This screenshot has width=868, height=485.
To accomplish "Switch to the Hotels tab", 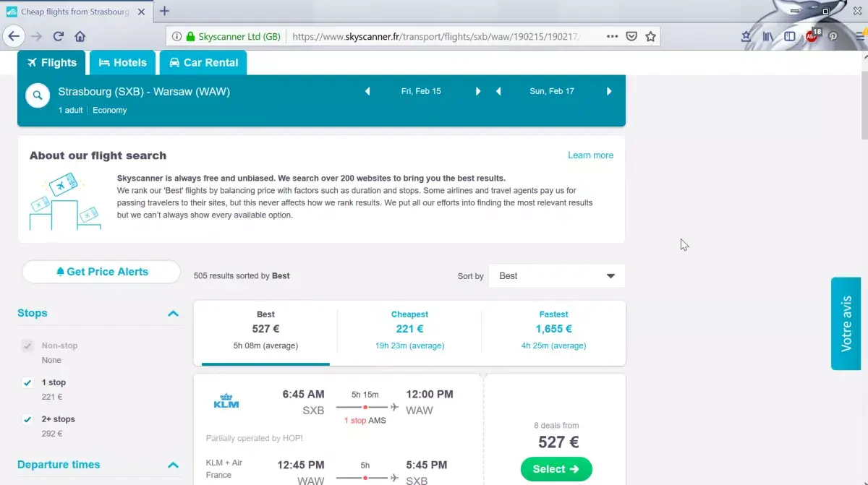I will pyautogui.click(x=122, y=63).
